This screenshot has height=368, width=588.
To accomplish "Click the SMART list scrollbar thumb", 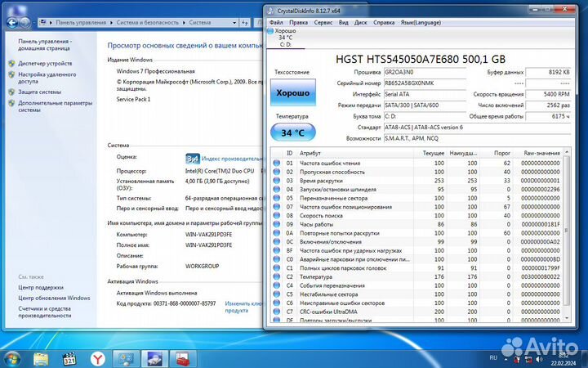I will [x=566, y=231].
